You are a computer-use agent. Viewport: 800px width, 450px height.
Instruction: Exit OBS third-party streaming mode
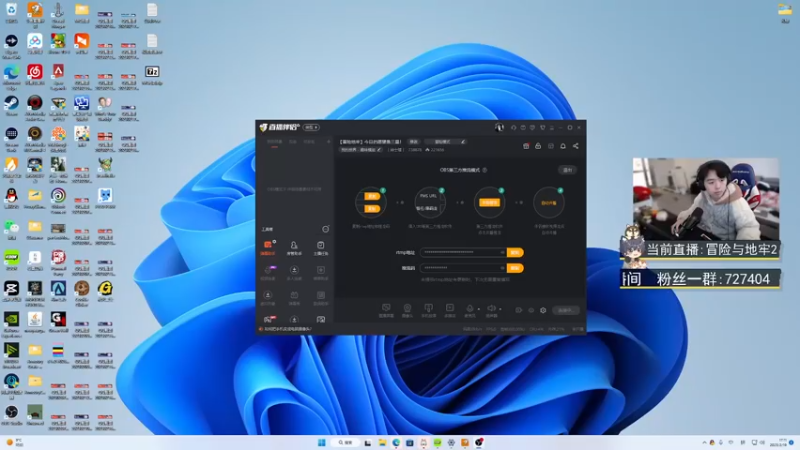coord(567,170)
